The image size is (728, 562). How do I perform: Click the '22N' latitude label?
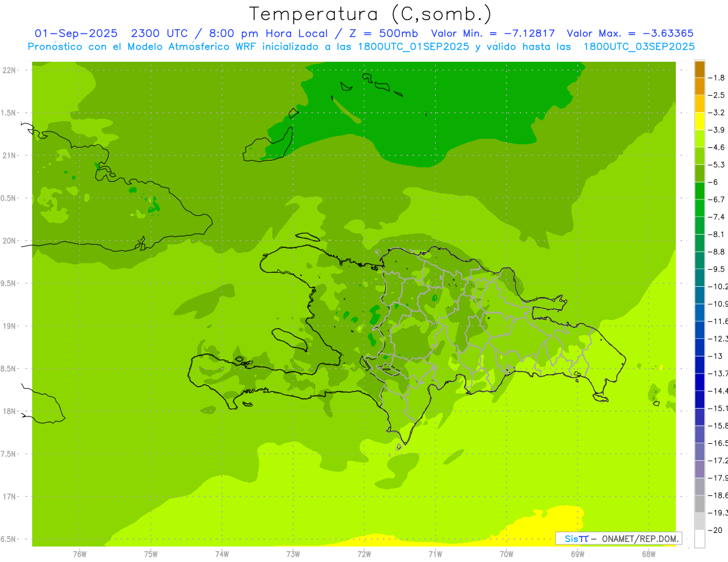[x=10, y=70]
